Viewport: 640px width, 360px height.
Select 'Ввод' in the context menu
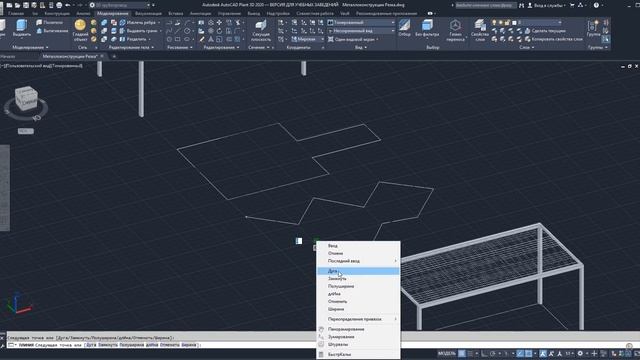click(358, 246)
